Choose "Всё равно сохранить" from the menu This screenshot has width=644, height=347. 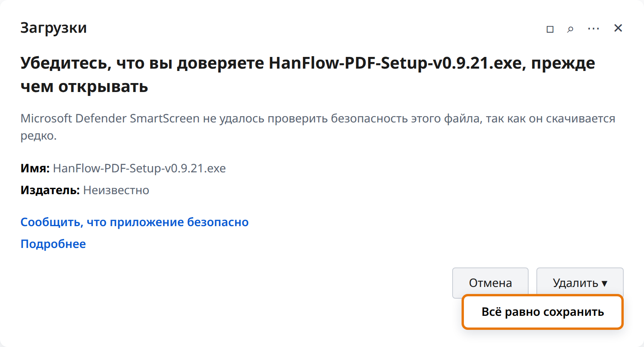click(543, 312)
